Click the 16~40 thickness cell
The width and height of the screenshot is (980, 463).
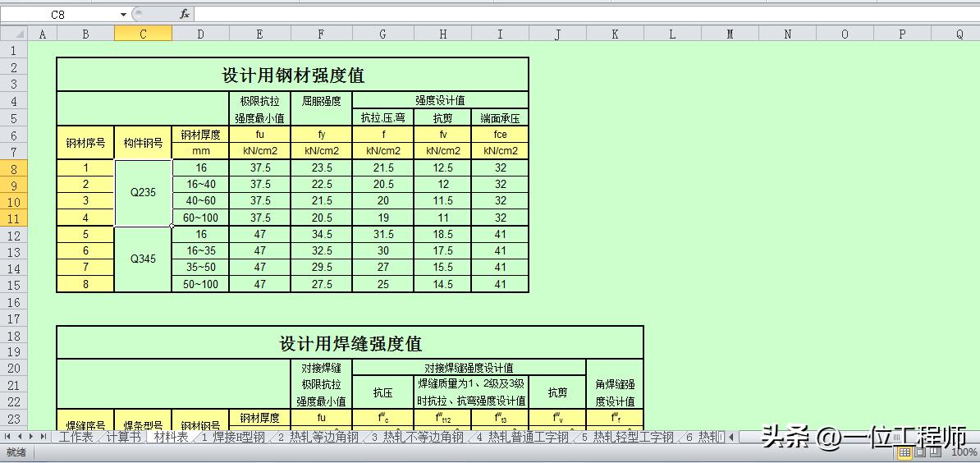[200, 185]
